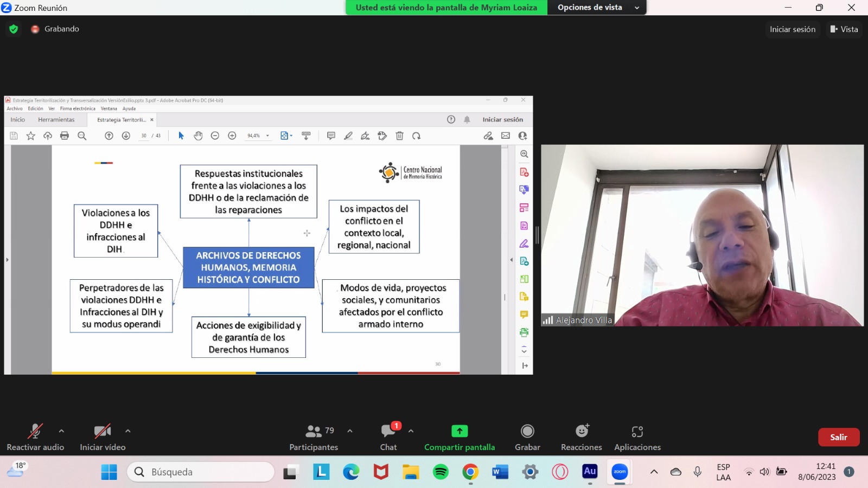Close the Estrategia Territoriali document tab

[152, 120]
